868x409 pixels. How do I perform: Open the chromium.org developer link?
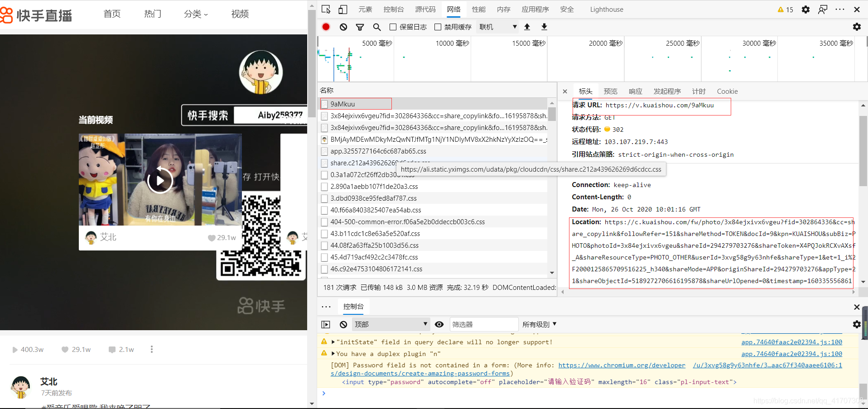click(x=622, y=366)
